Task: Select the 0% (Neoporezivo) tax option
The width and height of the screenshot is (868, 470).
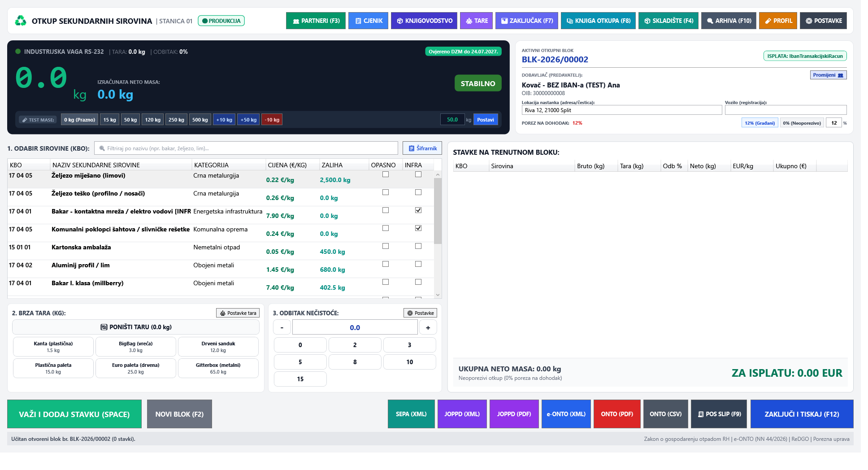Action: [802, 123]
